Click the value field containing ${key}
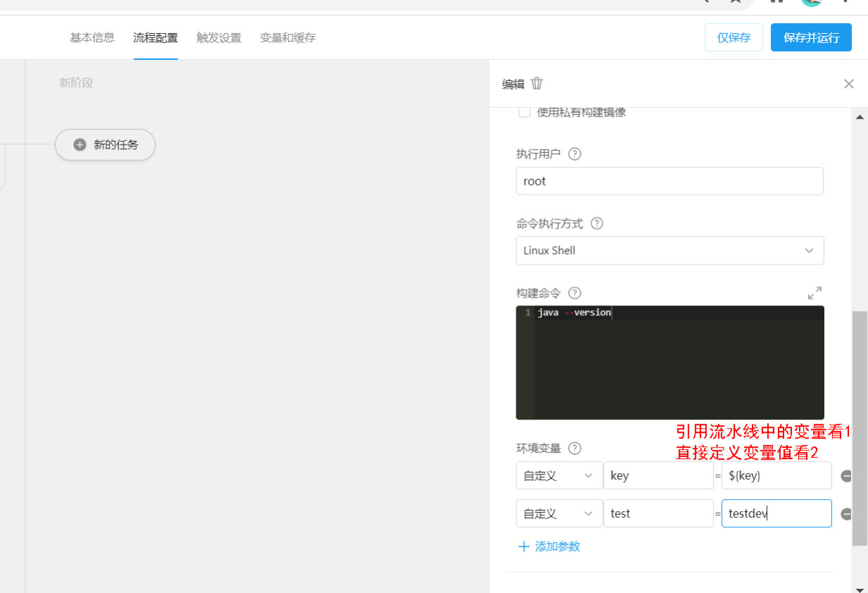 [776, 475]
